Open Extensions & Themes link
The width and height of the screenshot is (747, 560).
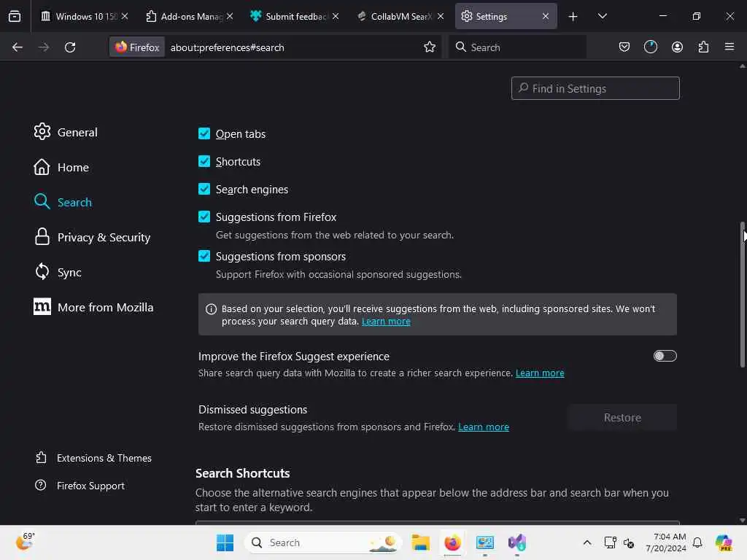tap(93, 458)
